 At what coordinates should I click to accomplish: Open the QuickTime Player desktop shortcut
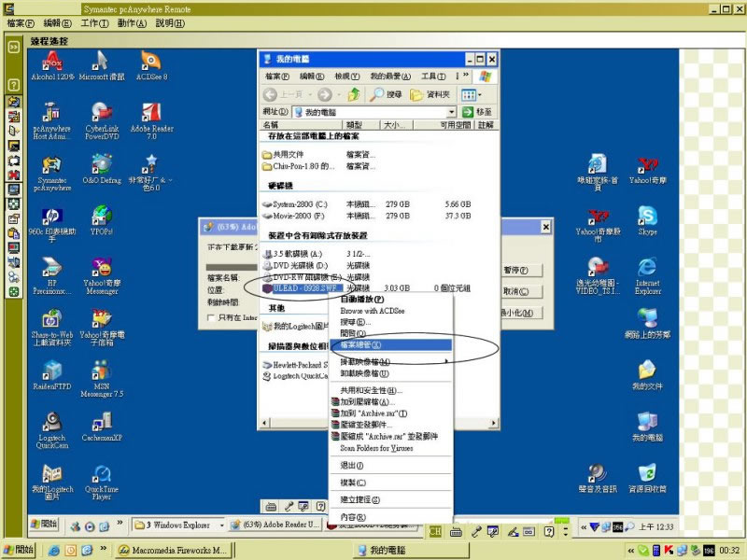pos(102,482)
